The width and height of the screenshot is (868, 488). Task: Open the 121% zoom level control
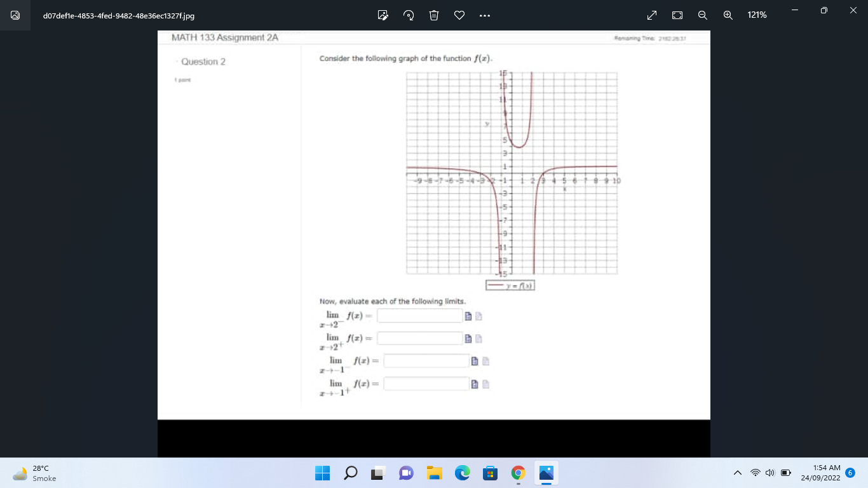click(x=757, y=15)
